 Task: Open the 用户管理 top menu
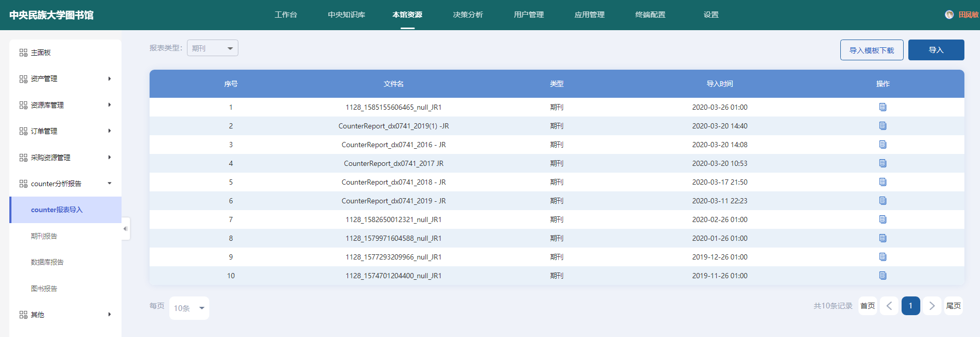pyautogui.click(x=528, y=15)
